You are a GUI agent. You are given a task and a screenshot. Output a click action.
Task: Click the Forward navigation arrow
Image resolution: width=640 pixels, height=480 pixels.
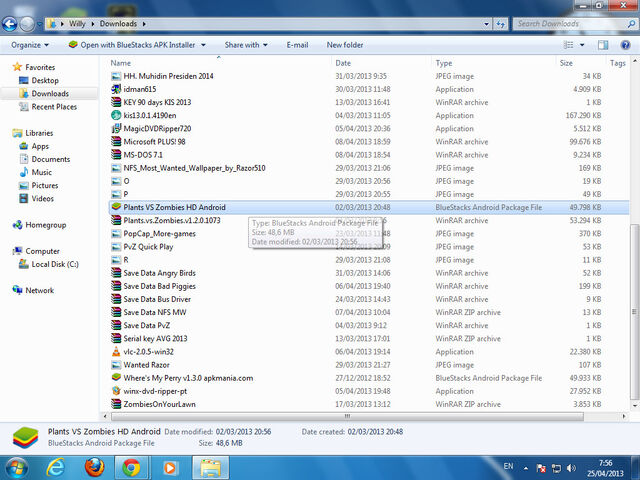click(x=27, y=24)
